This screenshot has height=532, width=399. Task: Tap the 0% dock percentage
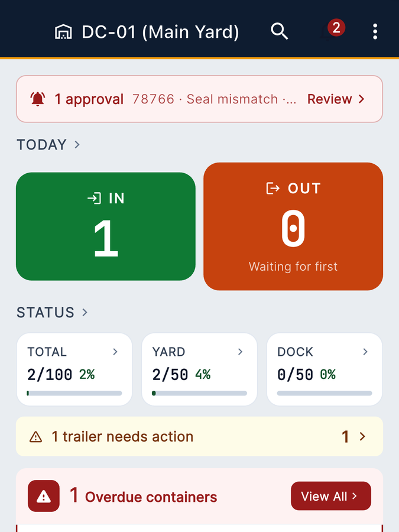327,375
